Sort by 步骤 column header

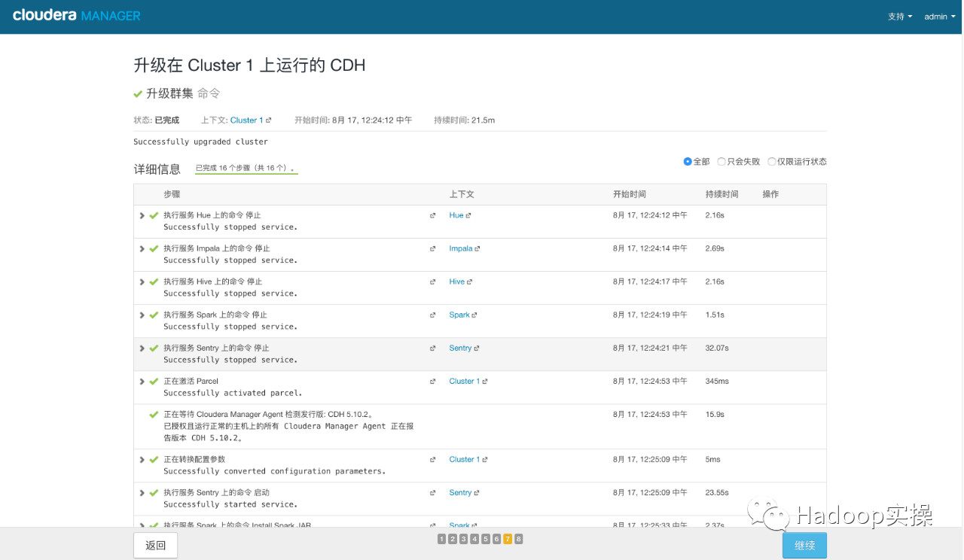pyautogui.click(x=172, y=194)
